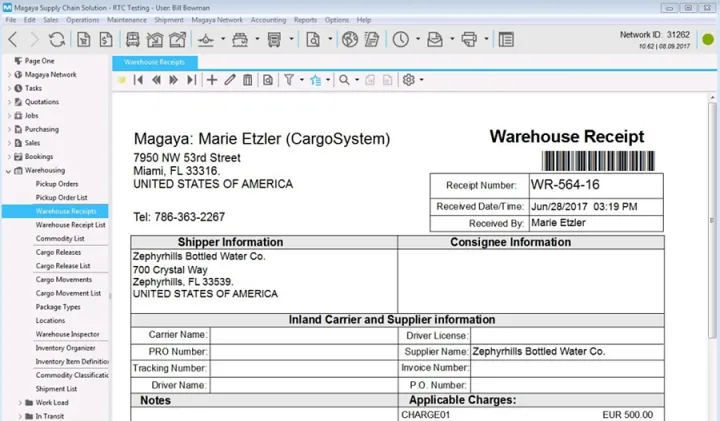Click the trash delete icon
This screenshot has width=720, height=421.
tap(248, 80)
